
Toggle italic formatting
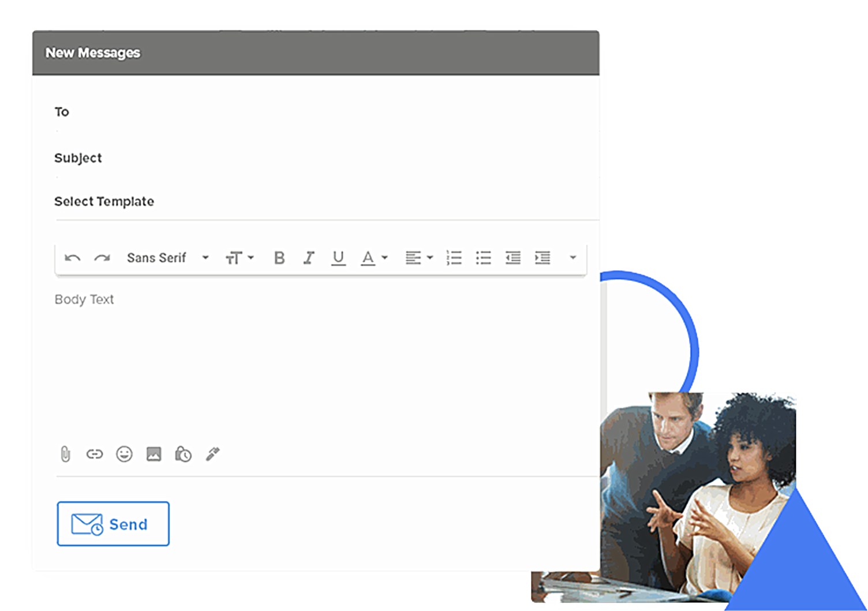pyautogui.click(x=309, y=258)
